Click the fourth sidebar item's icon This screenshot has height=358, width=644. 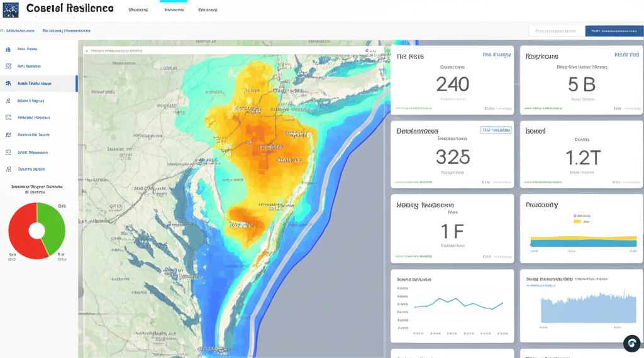point(8,100)
